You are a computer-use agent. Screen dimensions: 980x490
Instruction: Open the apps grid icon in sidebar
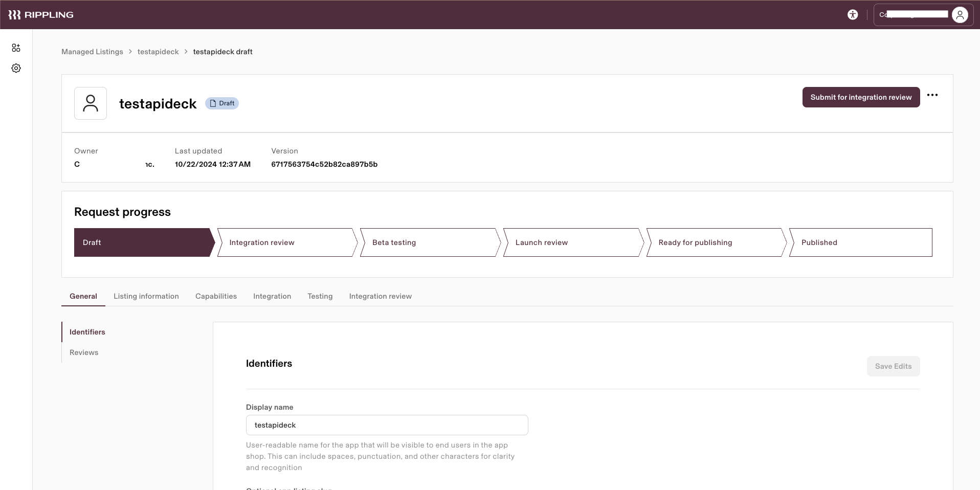[16, 48]
